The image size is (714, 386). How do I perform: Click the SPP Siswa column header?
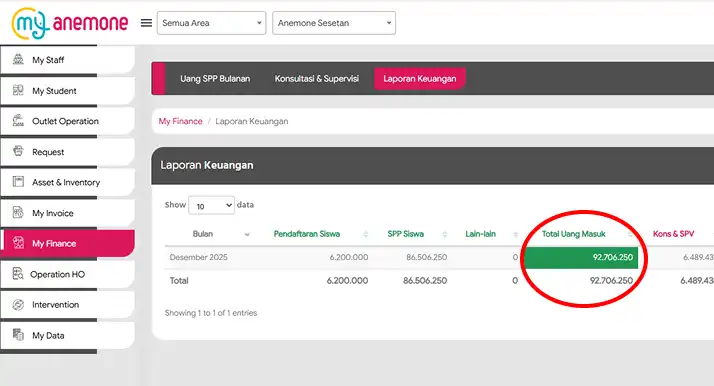click(x=405, y=234)
